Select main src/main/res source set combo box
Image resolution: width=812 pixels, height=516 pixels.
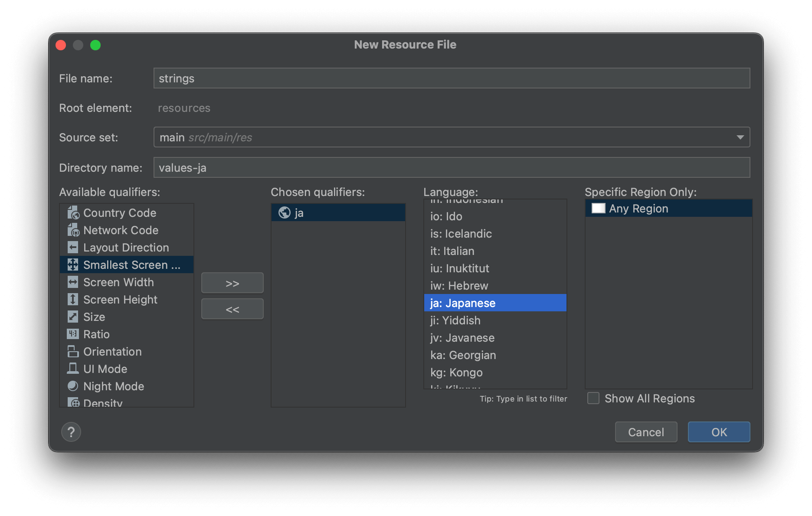pyautogui.click(x=452, y=137)
